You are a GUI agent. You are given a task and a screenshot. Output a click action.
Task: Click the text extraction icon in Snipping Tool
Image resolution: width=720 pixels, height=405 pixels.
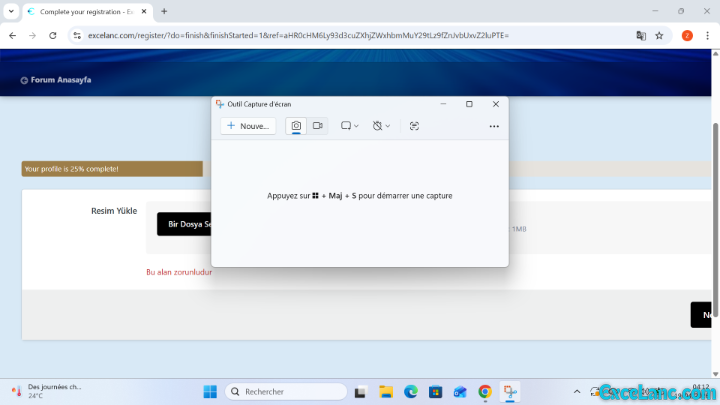(x=414, y=126)
